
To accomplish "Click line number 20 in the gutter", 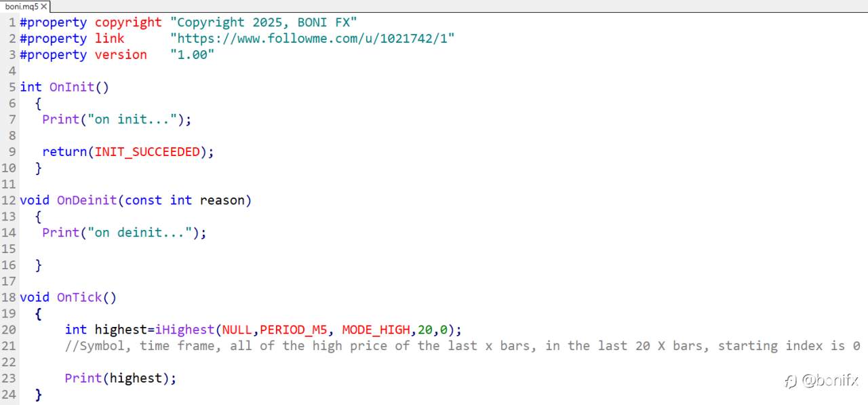I will pyautogui.click(x=9, y=330).
